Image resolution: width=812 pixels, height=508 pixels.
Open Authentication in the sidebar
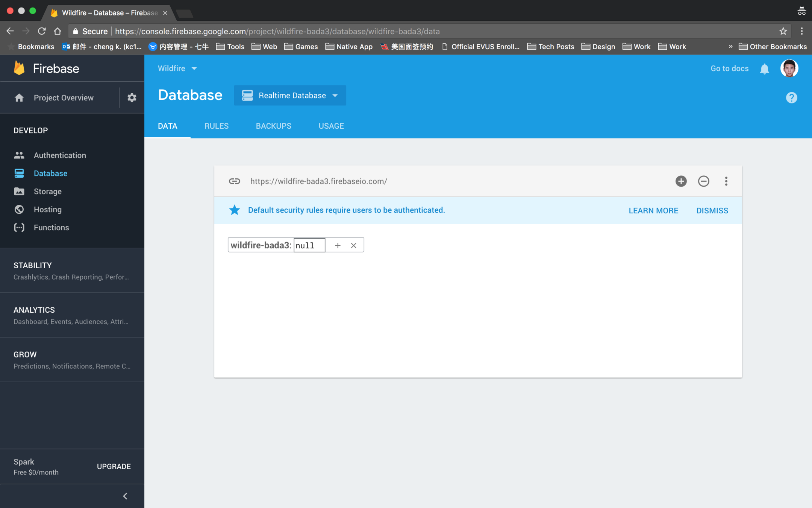pos(60,155)
